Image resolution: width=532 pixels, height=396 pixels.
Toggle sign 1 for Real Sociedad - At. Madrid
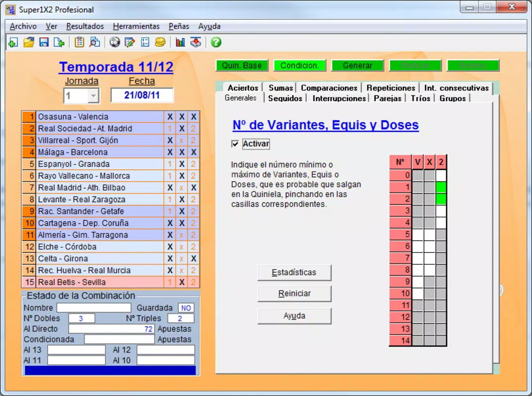pyautogui.click(x=170, y=129)
